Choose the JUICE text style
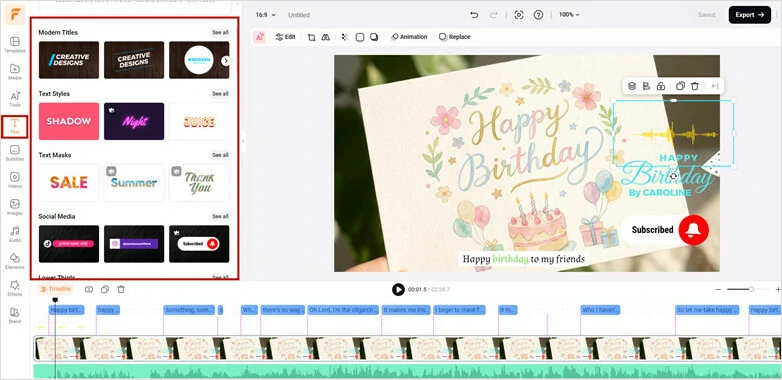The width and height of the screenshot is (782, 380). tap(199, 121)
